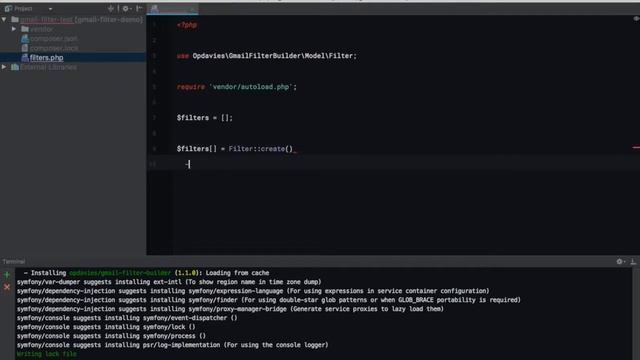Screen dimensions: 640x360
Task: Click the red error stripe marker
Action: (x=636, y=147)
